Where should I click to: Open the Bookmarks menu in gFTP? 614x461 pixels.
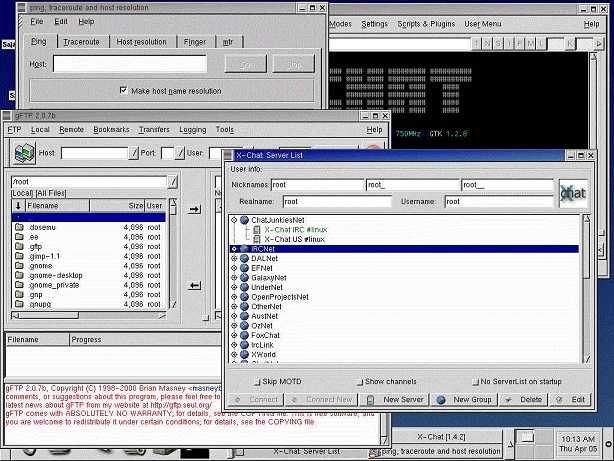(111, 130)
